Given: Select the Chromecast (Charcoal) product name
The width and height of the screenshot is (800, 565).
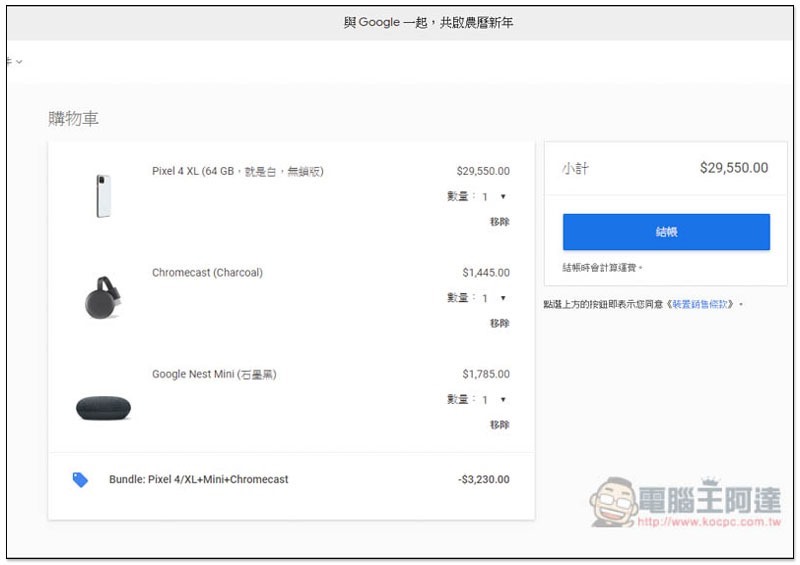Looking at the screenshot, I should tap(207, 273).
